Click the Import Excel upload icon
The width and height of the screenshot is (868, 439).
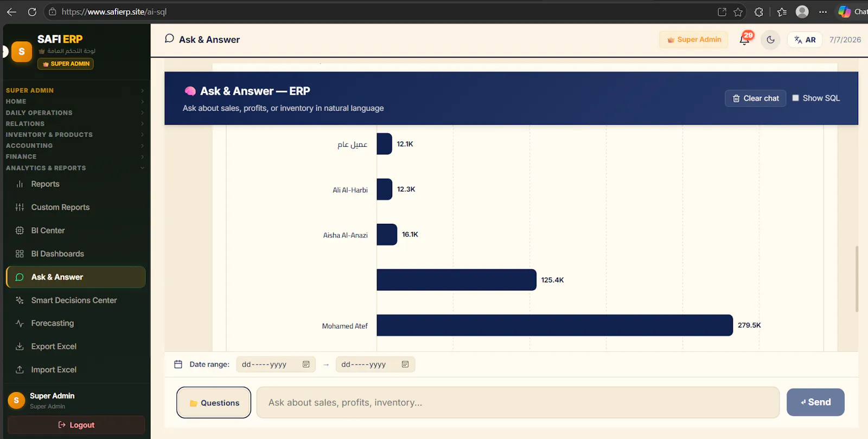20,370
